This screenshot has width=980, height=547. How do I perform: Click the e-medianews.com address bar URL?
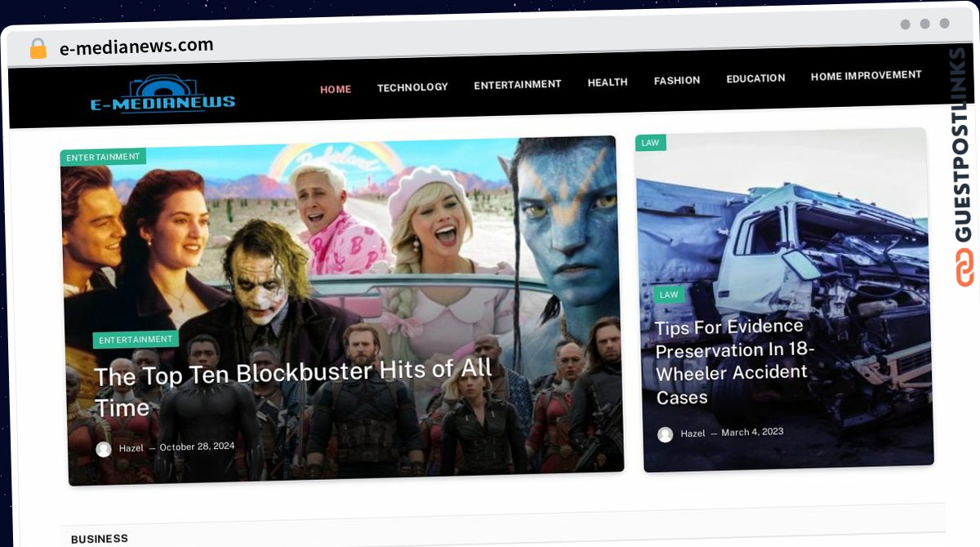(x=136, y=47)
